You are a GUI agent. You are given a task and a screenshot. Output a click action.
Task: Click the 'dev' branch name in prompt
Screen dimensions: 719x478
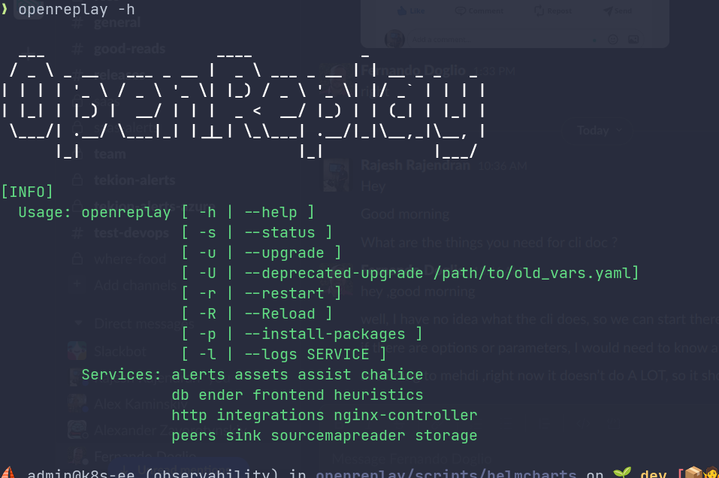pos(653,473)
